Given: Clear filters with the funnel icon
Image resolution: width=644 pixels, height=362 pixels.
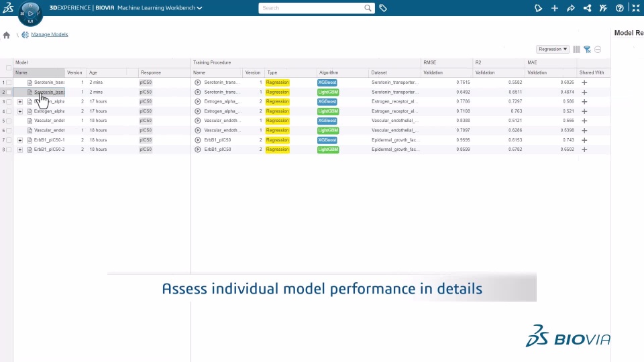Looking at the screenshot, I should (x=588, y=49).
